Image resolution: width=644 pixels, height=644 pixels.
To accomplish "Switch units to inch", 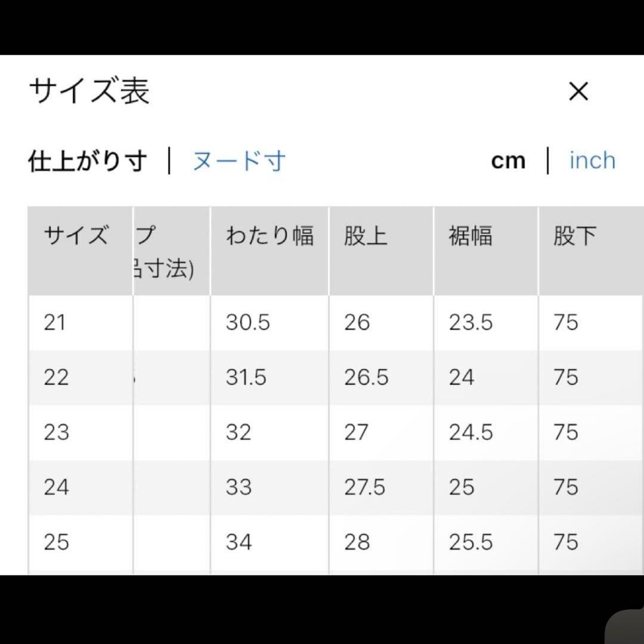I will [592, 160].
